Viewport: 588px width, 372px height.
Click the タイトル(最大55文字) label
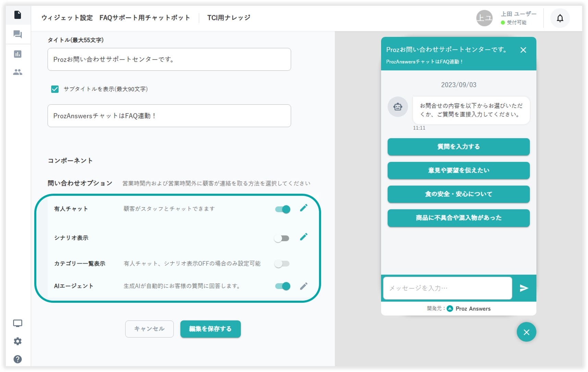75,40
